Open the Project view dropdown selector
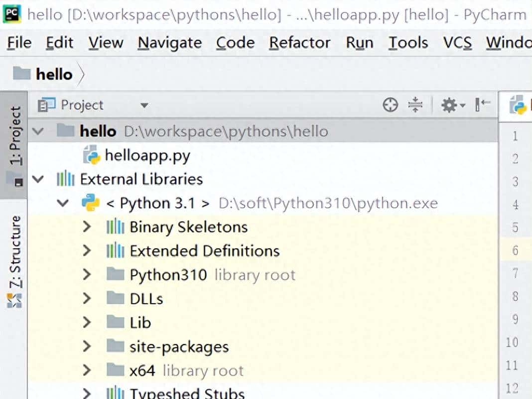 tap(143, 105)
